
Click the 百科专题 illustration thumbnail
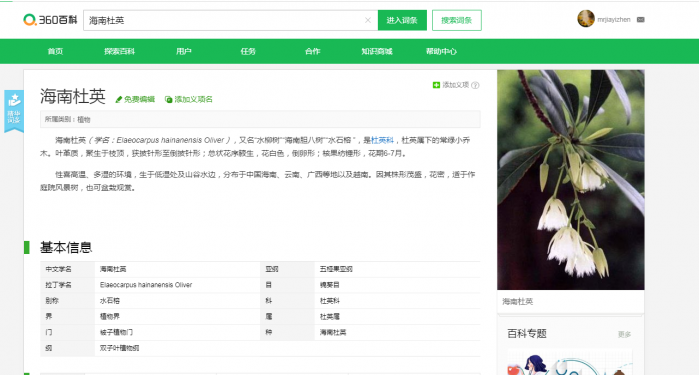click(570, 363)
